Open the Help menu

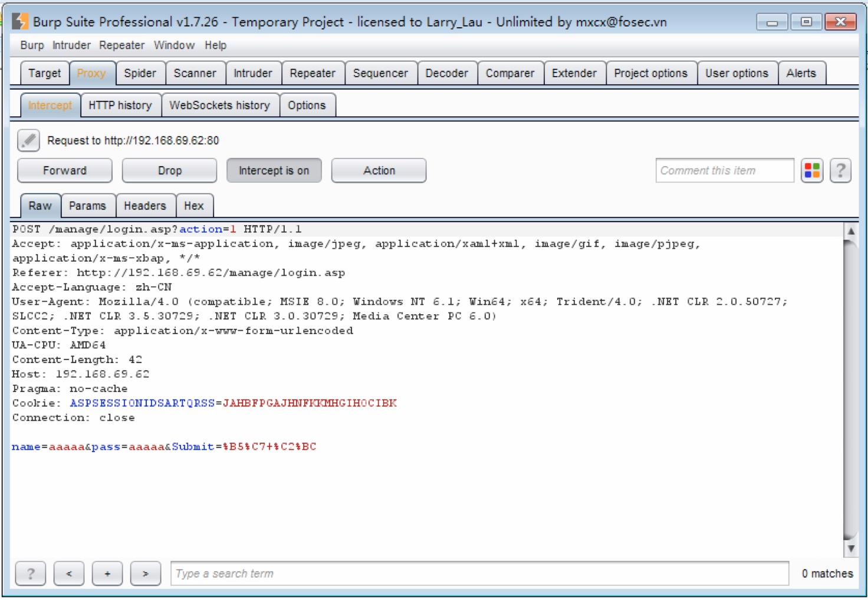coord(215,45)
